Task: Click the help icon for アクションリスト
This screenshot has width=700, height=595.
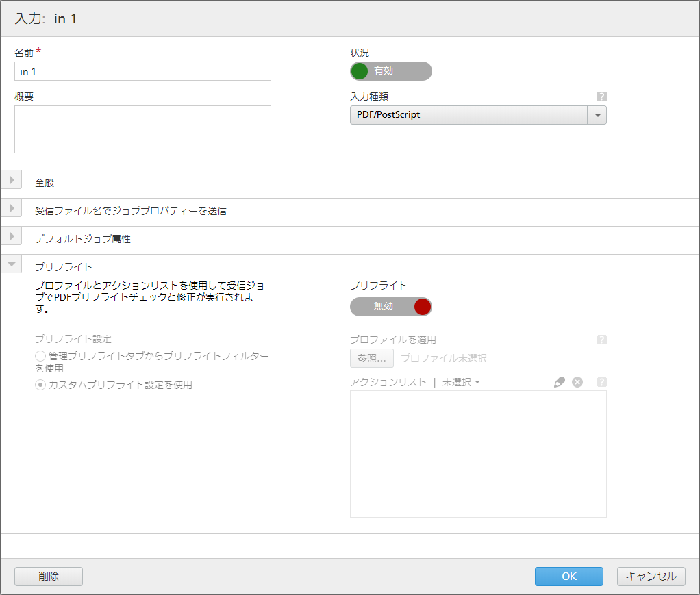Action: coord(601,382)
